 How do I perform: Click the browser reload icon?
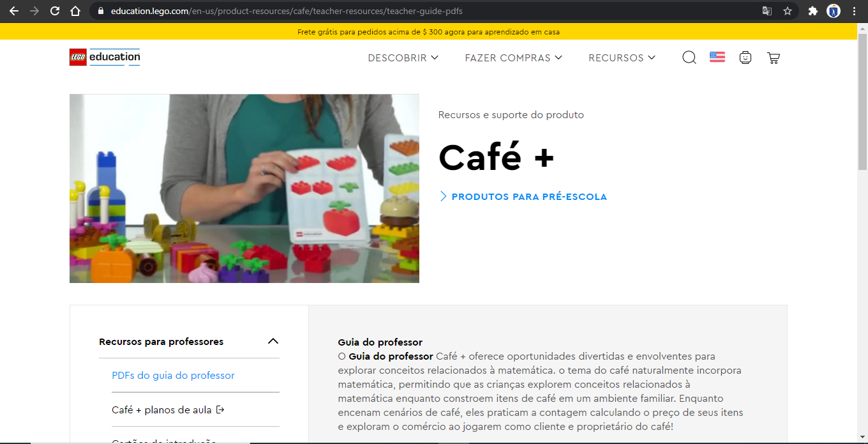click(x=55, y=11)
